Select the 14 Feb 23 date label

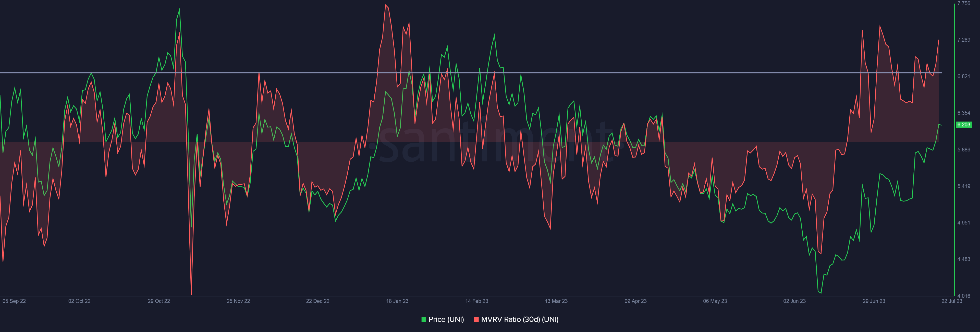pyautogui.click(x=477, y=301)
